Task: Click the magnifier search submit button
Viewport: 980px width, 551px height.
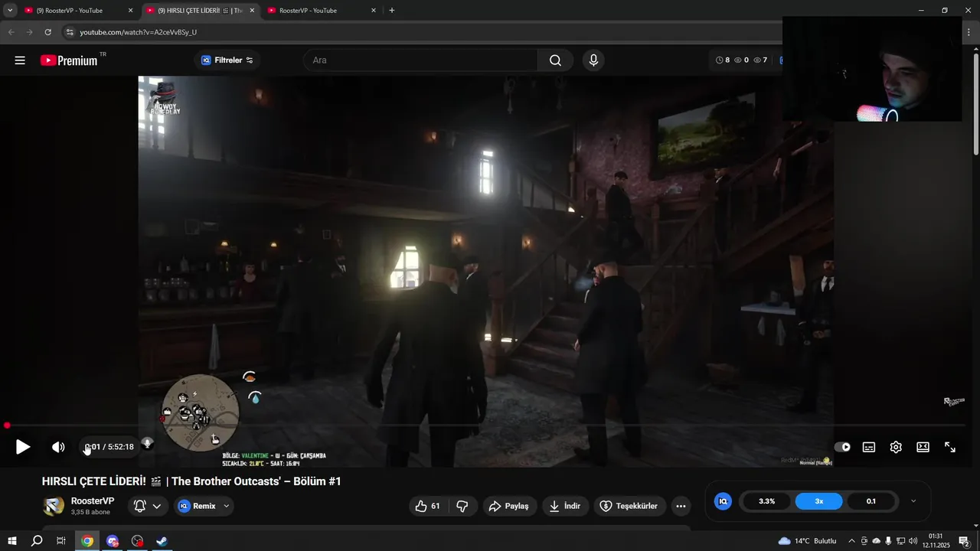Action: click(x=555, y=60)
